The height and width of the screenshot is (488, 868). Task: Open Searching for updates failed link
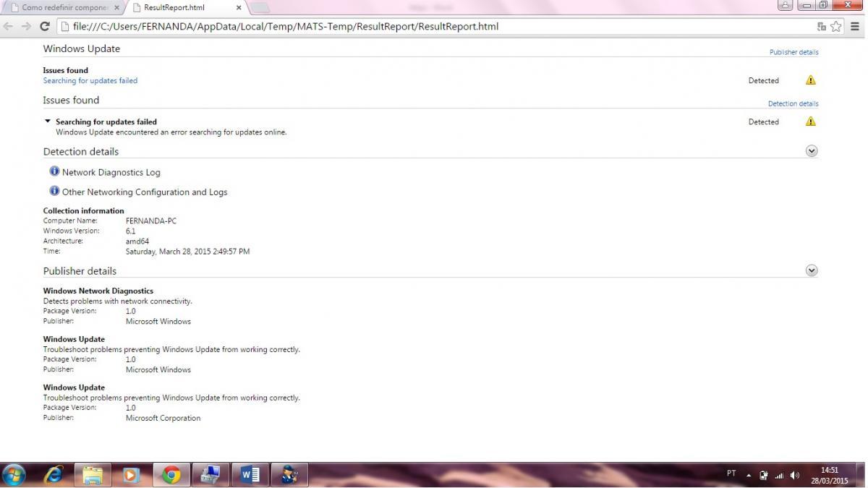point(90,80)
